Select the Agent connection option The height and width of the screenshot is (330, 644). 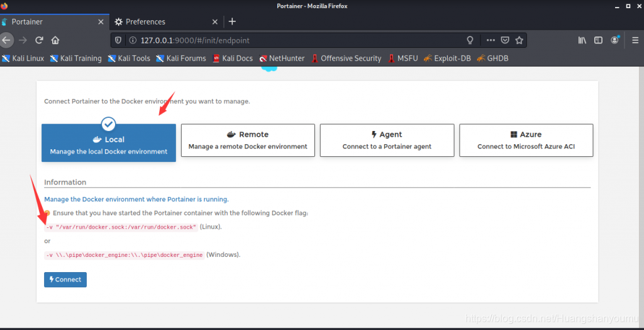(x=387, y=140)
